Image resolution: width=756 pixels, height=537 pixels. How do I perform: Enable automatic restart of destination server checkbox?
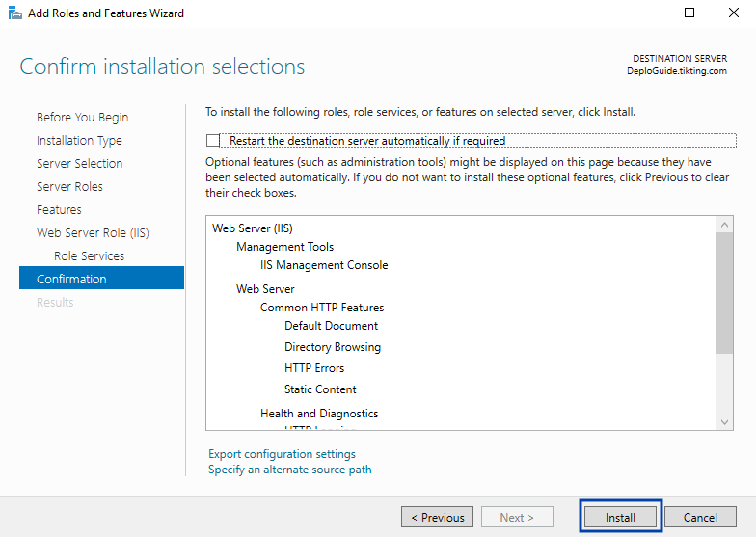[213, 141]
